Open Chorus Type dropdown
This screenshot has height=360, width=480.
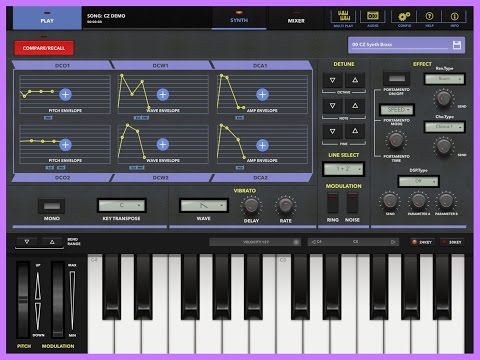444,127
